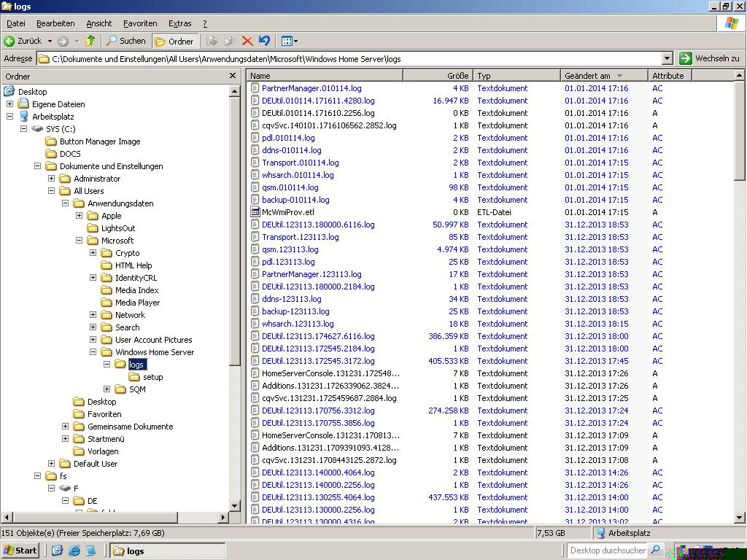Select file qsm.123113.log
Screen dimensions: 747x560
click(x=290, y=249)
